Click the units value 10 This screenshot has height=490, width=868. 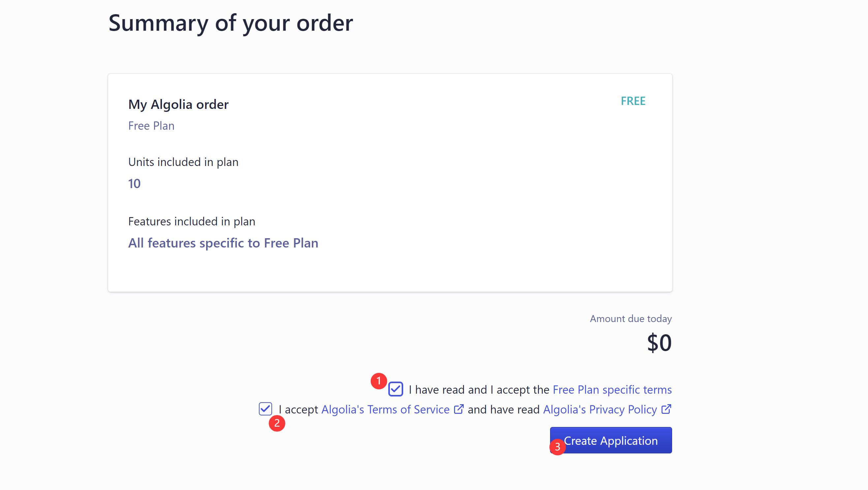coord(134,183)
